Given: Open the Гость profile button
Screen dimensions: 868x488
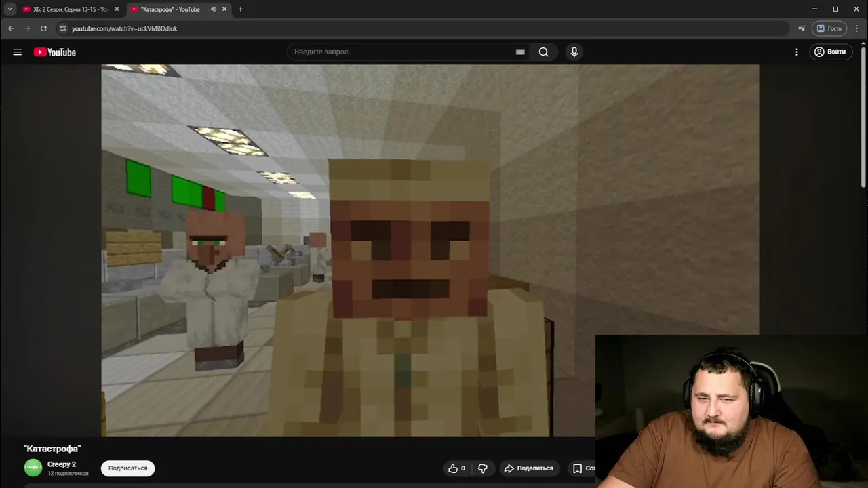Looking at the screenshot, I should tap(829, 28).
